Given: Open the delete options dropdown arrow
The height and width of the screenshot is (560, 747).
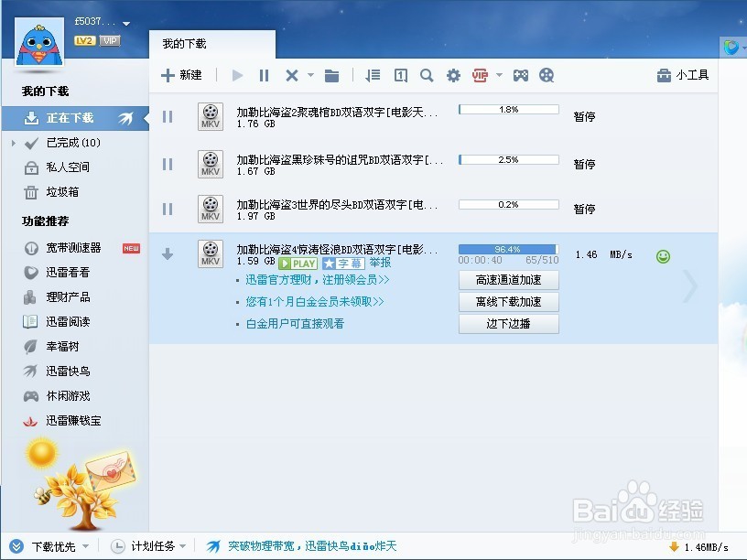Looking at the screenshot, I should click(x=310, y=75).
